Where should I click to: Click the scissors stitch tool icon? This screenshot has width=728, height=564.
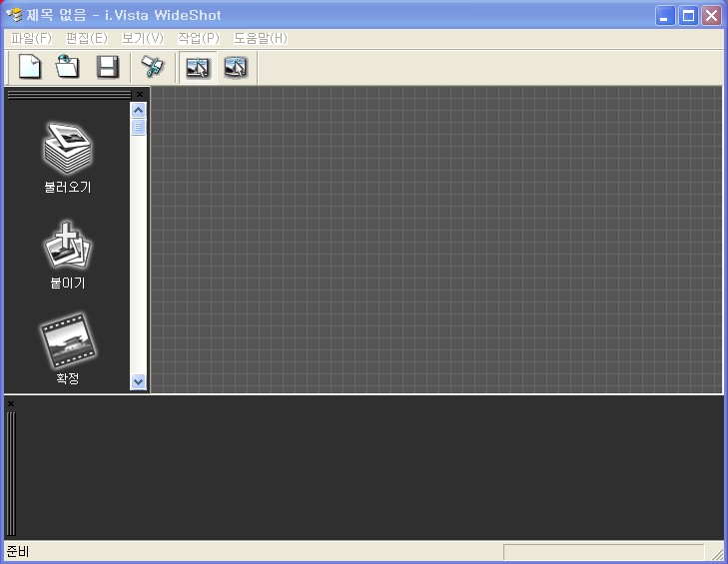pyautogui.click(x=152, y=67)
